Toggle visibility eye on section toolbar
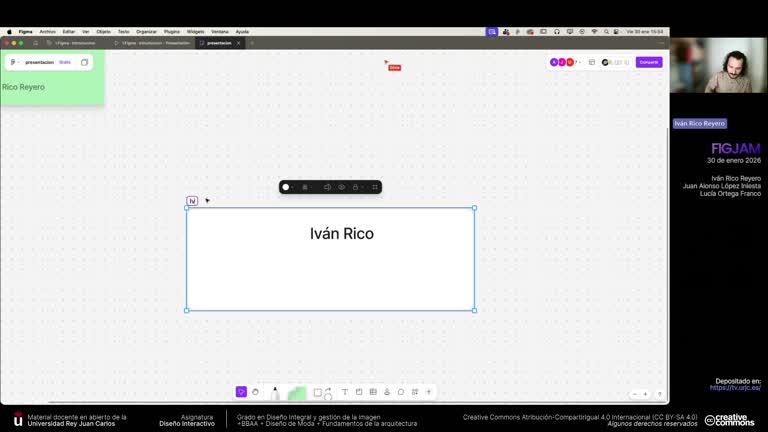The image size is (768, 432). [x=341, y=187]
